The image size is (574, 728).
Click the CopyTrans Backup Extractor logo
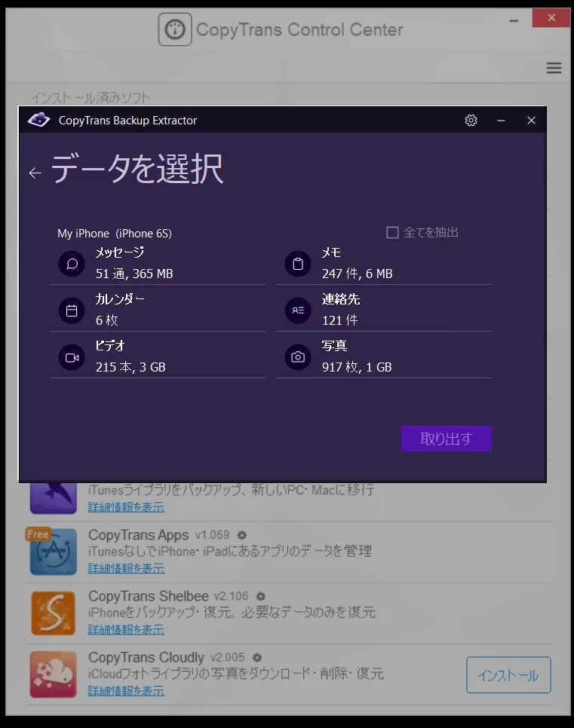(x=38, y=120)
